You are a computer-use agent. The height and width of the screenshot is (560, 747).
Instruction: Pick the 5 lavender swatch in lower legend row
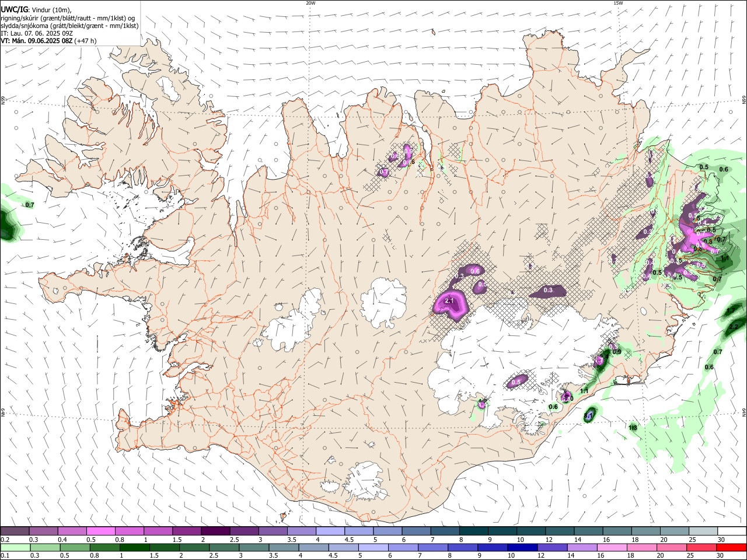click(373, 547)
